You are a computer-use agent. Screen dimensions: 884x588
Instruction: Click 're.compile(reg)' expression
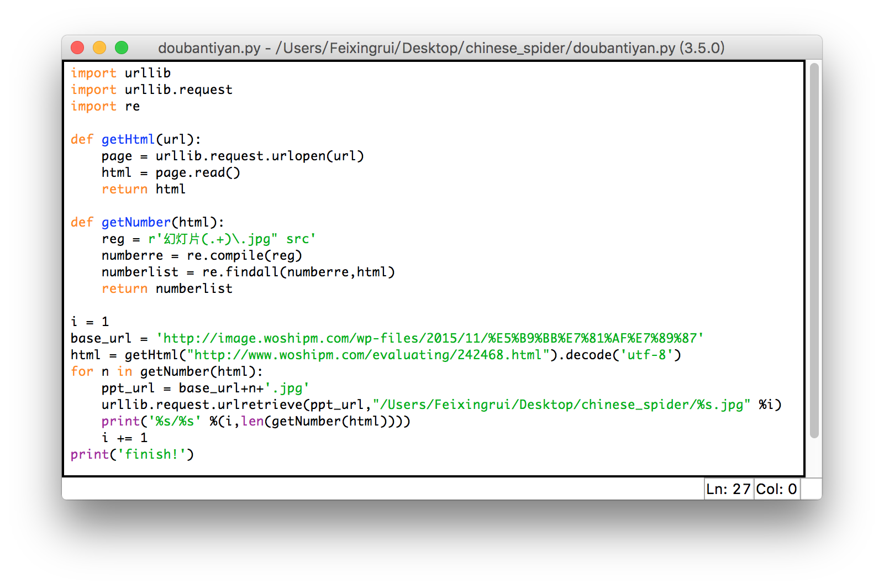pos(244,255)
